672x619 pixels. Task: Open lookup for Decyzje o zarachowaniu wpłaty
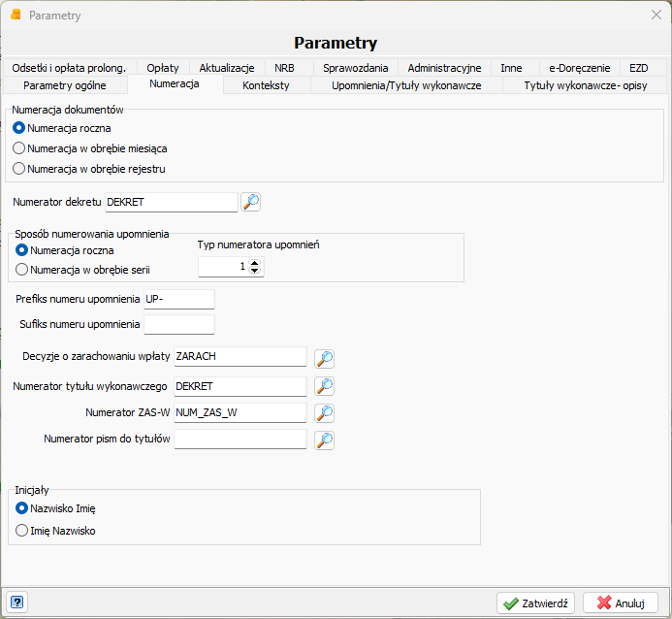click(325, 359)
